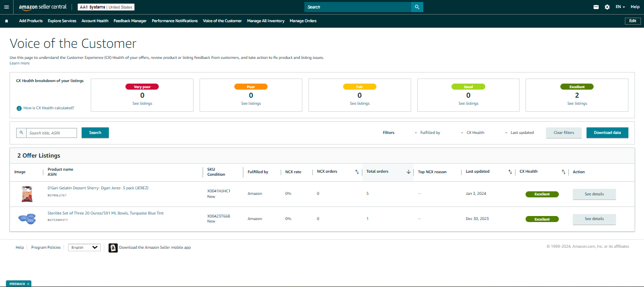
Task: Go to Account Health
Action: click(x=95, y=21)
